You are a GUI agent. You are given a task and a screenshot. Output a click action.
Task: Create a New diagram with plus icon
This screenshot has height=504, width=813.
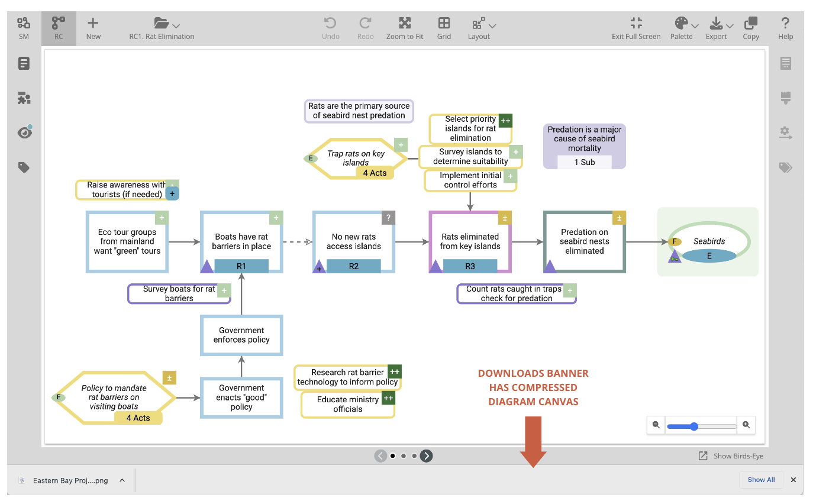(93, 24)
